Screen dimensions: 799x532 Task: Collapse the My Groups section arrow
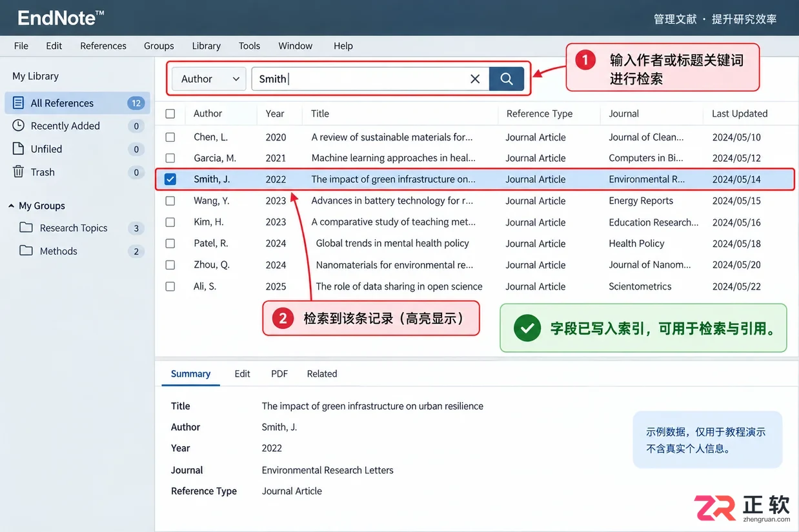11,206
